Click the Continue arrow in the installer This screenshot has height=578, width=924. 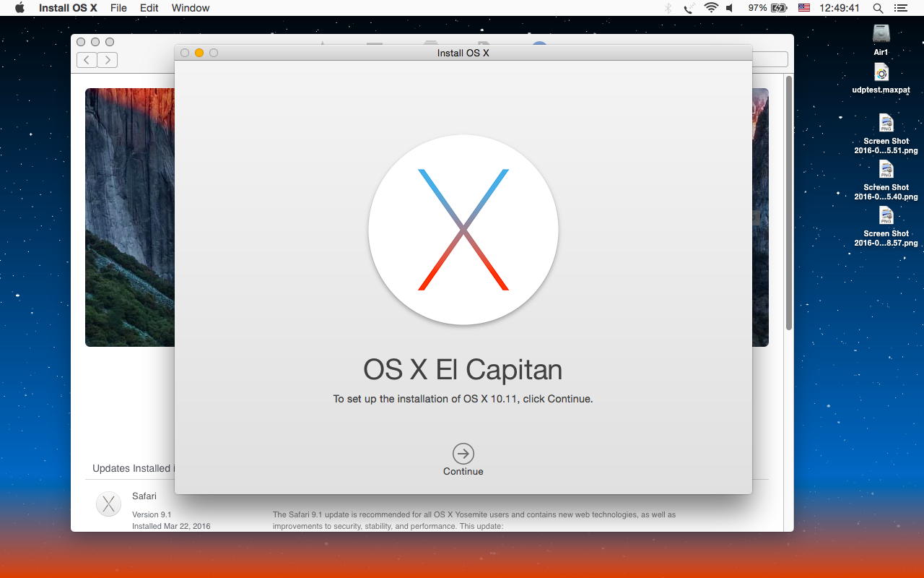463,454
